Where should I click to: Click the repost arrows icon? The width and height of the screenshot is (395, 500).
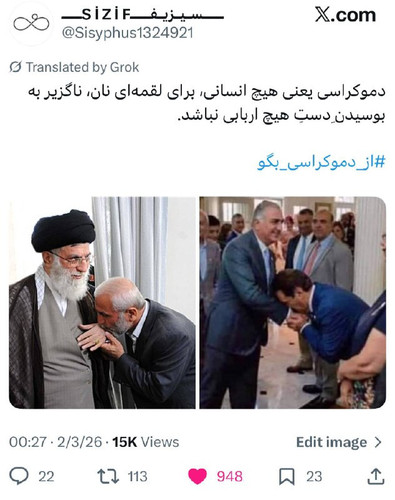pos(108,476)
